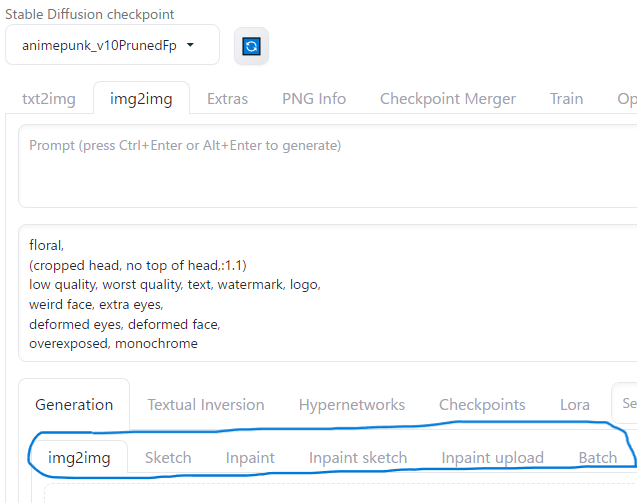Focus the negative prompt field starting with floral

(327, 293)
